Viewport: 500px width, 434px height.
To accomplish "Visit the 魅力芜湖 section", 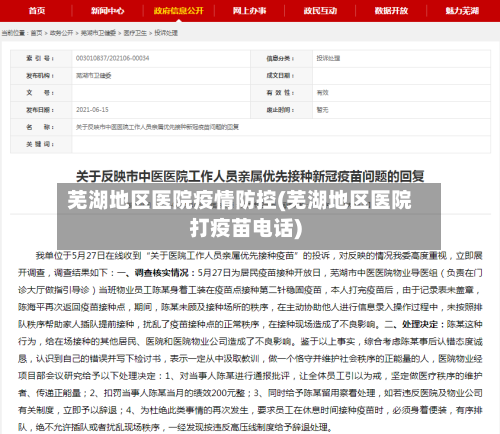I will pos(462,11).
